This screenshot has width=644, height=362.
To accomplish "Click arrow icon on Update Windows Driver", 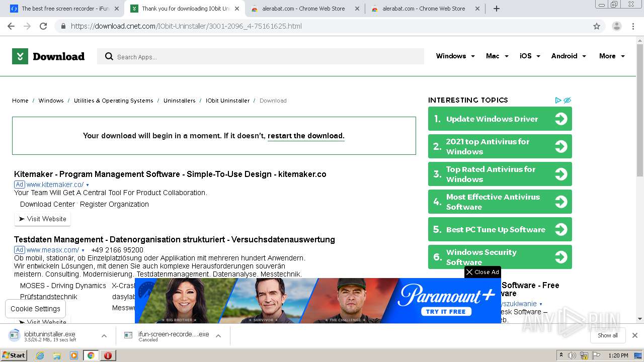I will pos(560,119).
